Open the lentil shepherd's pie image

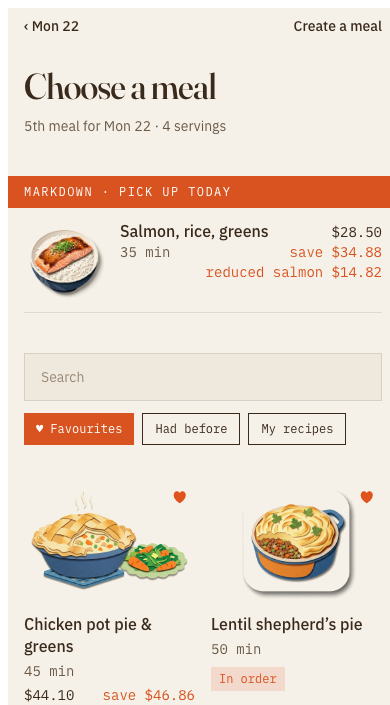click(297, 541)
